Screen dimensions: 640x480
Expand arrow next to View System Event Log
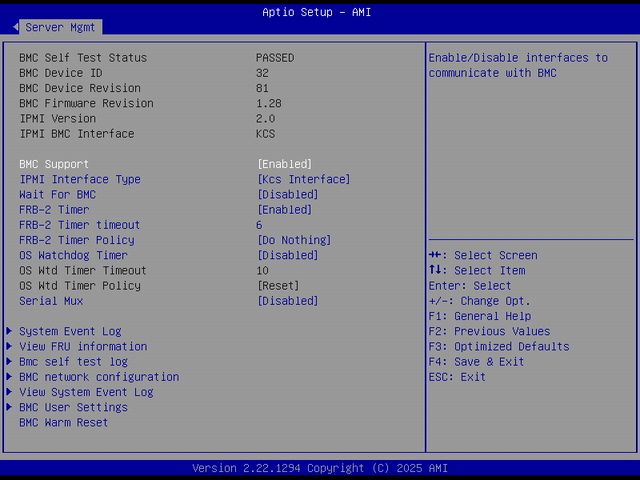click(x=9, y=392)
